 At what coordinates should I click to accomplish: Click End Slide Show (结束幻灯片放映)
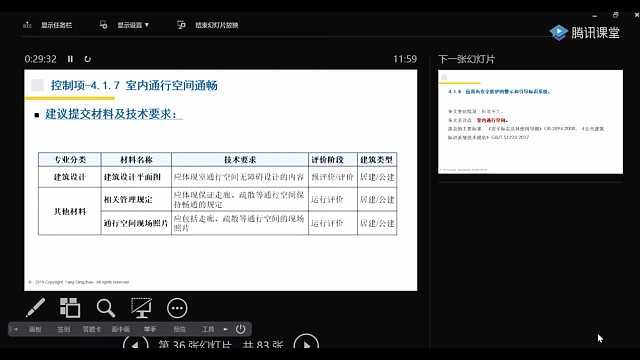tap(208, 25)
